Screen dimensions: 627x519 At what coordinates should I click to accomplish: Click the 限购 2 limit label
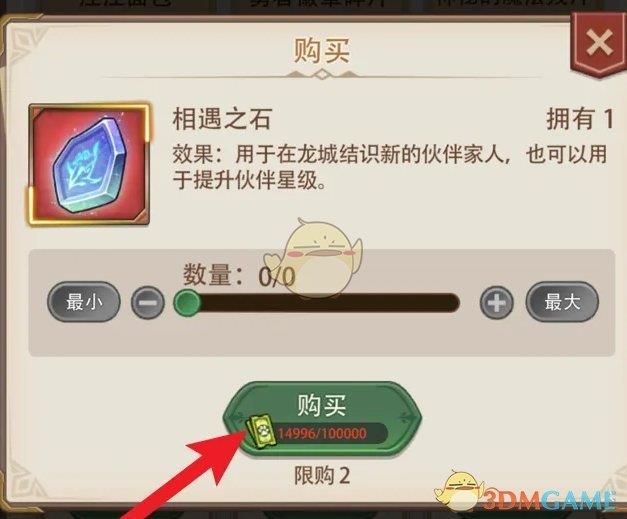click(322, 475)
